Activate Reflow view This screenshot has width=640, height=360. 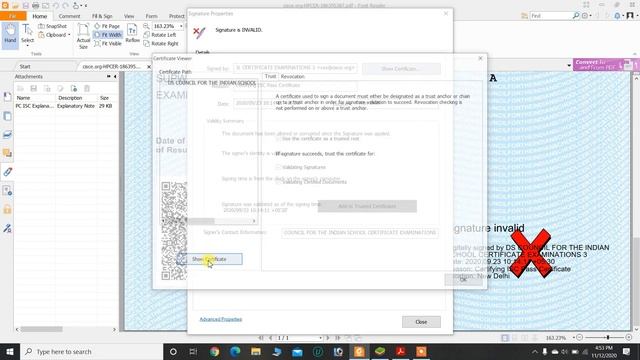(x=132, y=33)
